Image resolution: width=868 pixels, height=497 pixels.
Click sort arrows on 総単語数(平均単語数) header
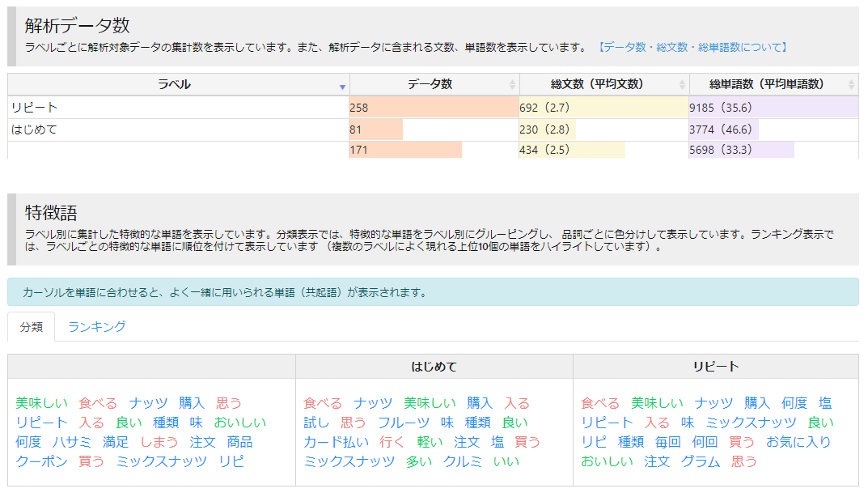(851, 85)
